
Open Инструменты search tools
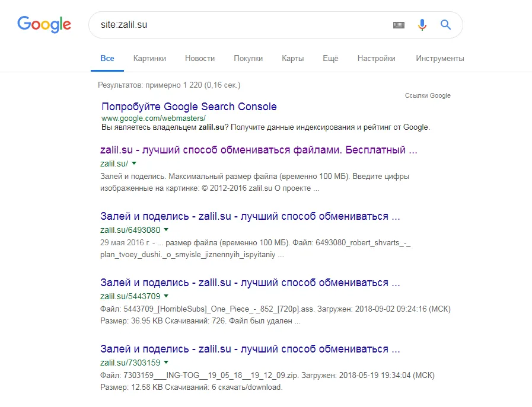tap(440, 58)
